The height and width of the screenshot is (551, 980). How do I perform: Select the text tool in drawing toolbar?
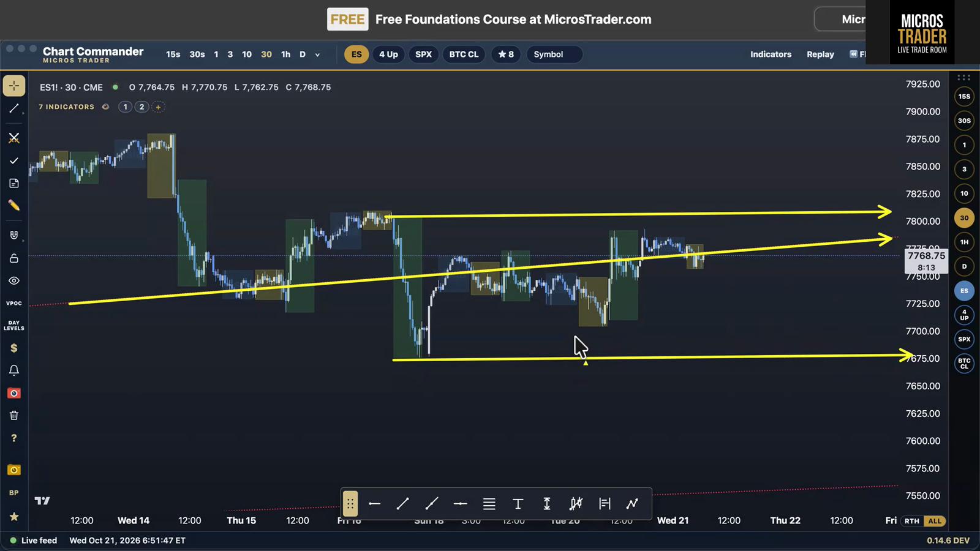[518, 504]
